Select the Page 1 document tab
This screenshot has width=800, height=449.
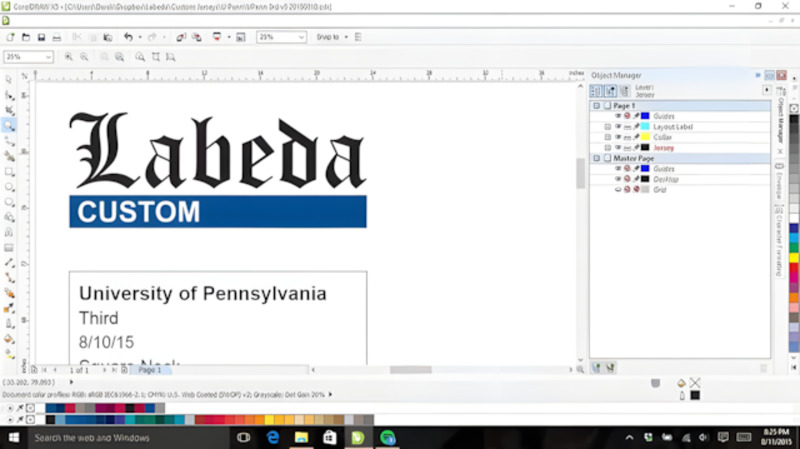[x=149, y=370]
